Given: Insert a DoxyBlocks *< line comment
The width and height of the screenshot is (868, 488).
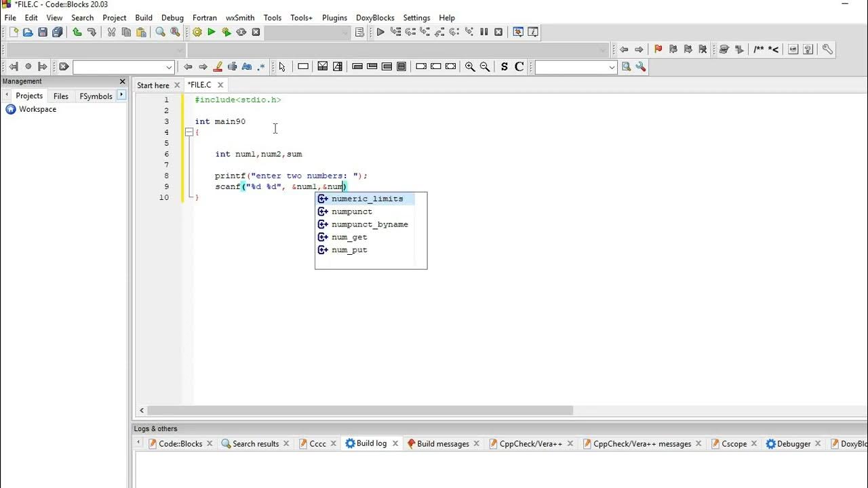Looking at the screenshot, I should coord(773,49).
